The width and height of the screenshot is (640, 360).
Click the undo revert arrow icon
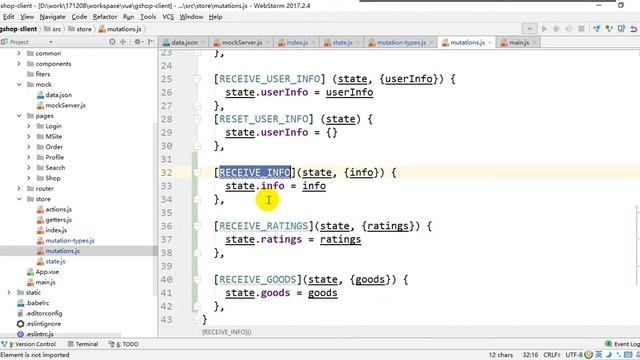633,29
